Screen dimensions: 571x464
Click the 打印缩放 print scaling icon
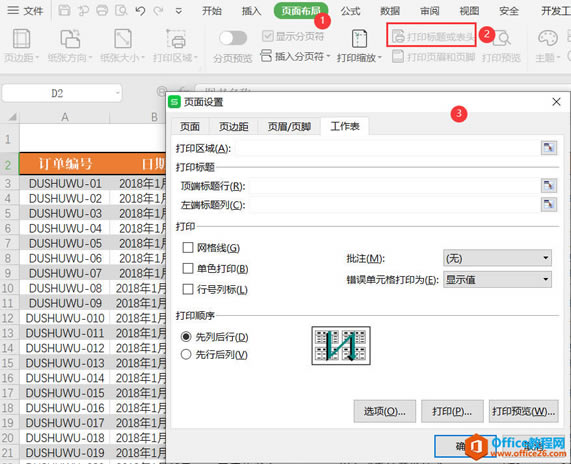pyautogui.click(x=359, y=39)
